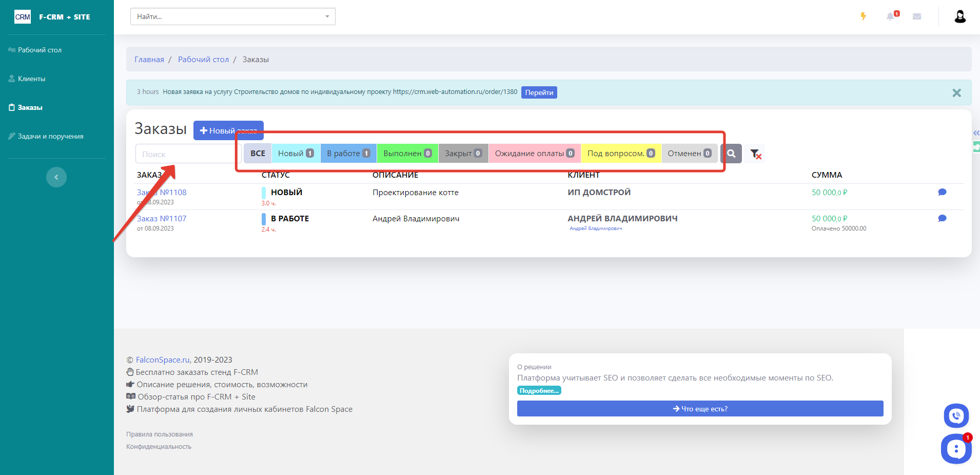Open Задачи и поручения in sidebar
This screenshot has height=475, width=980.
(50, 136)
